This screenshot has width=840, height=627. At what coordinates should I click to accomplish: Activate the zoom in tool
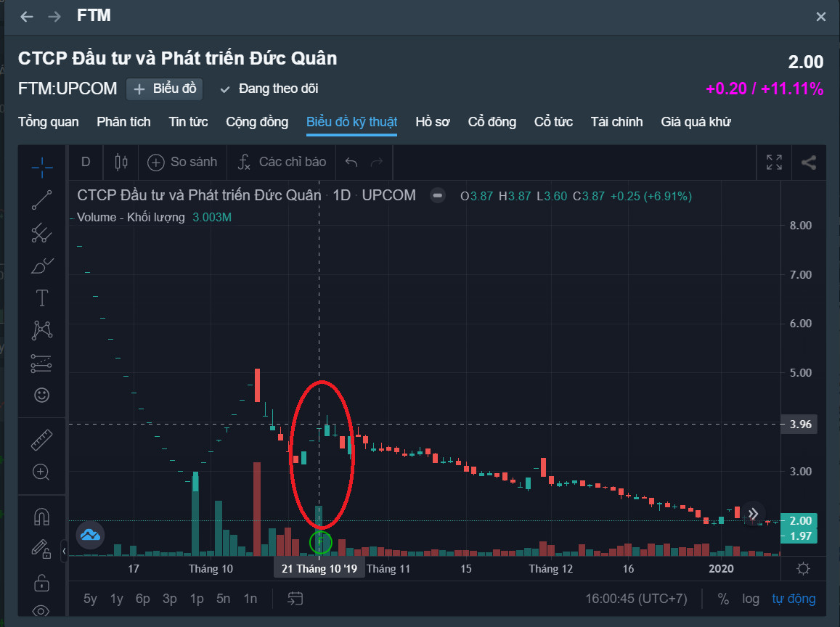pos(42,472)
